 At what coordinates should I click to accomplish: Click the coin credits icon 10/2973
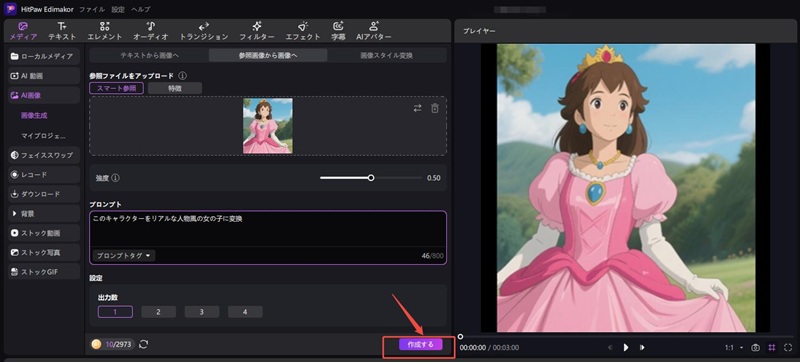(x=96, y=345)
